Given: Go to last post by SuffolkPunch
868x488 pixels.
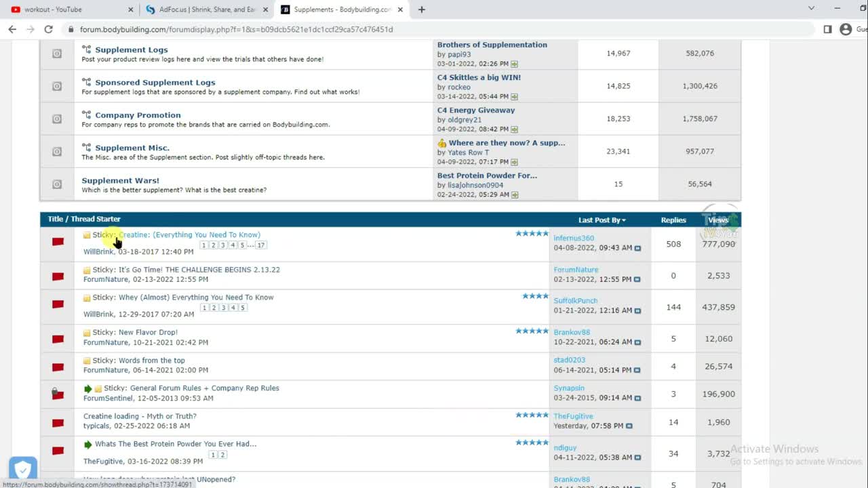Looking at the screenshot, I should pyautogui.click(x=637, y=310).
